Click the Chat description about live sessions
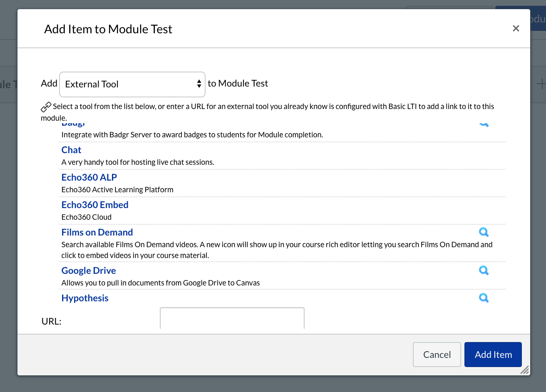This screenshot has width=546, height=392. [x=138, y=162]
